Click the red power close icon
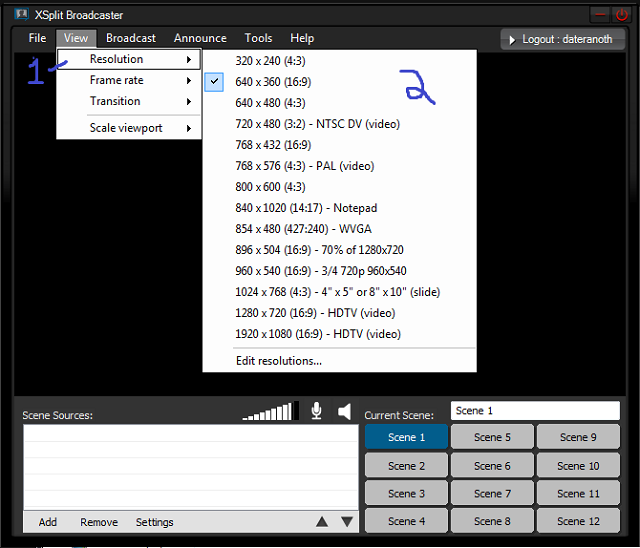This screenshot has width=640, height=548. tap(622, 15)
